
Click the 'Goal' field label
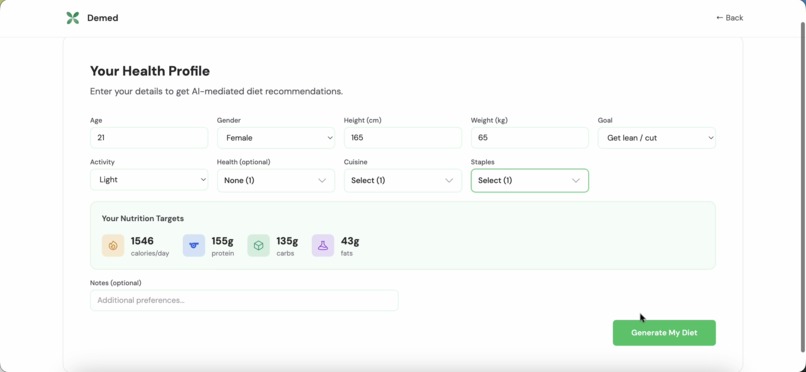(x=605, y=120)
